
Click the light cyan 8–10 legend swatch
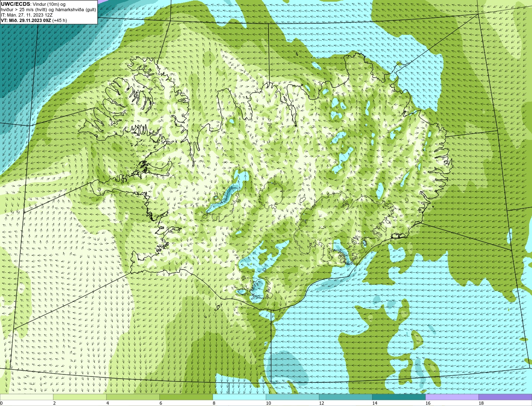240,397
